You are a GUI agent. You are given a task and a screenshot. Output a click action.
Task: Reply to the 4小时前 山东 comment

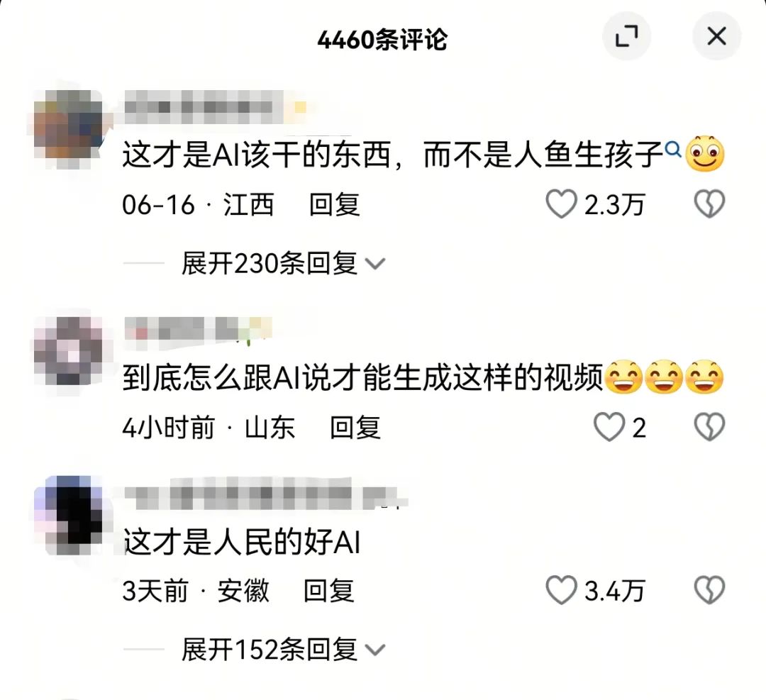[355, 428]
